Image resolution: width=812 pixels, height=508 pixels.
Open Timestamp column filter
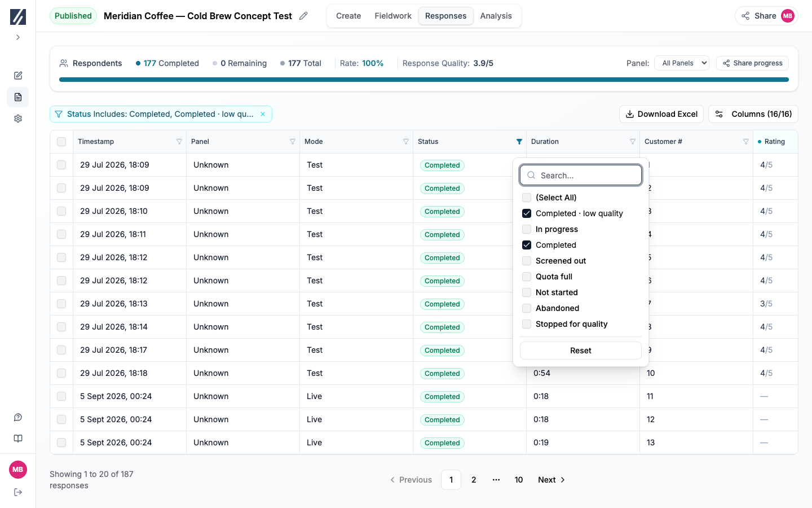[179, 142]
